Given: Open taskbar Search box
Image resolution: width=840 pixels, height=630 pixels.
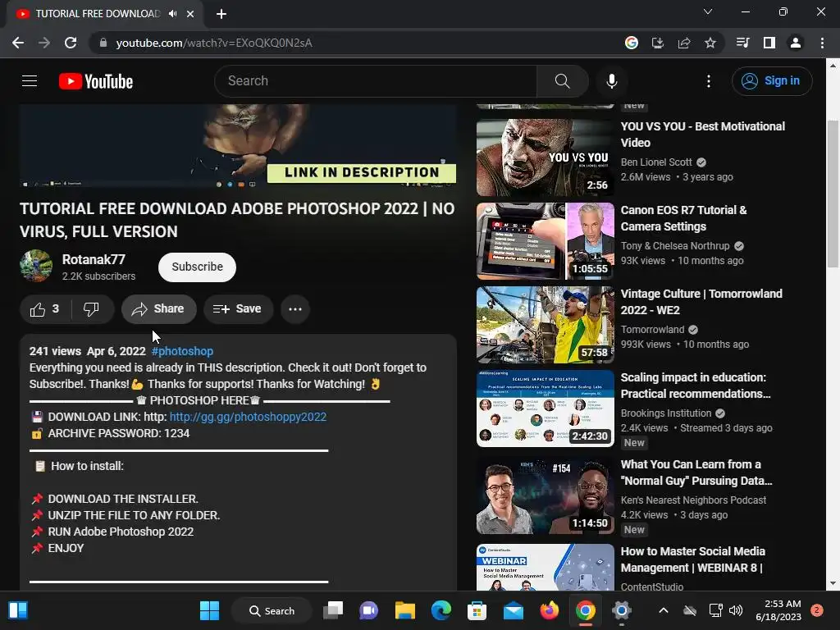Looking at the screenshot, I should [272, 610].
